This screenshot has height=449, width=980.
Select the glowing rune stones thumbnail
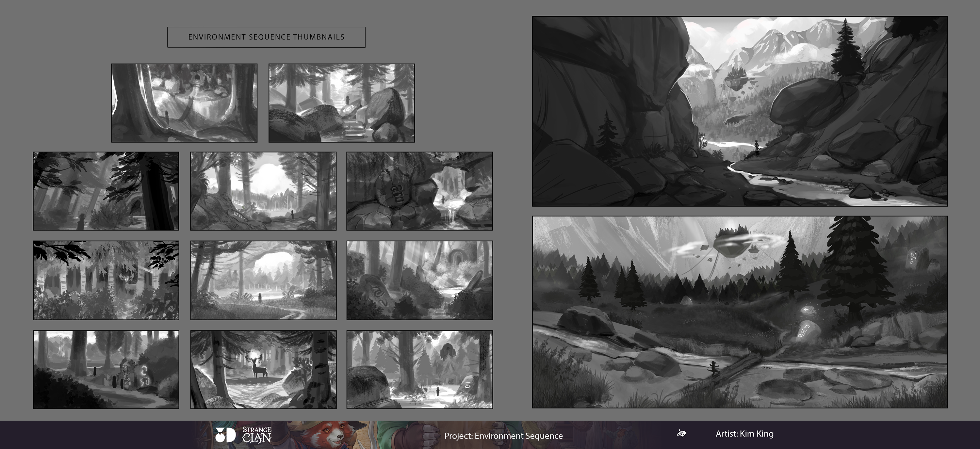(x=106, y=370)
